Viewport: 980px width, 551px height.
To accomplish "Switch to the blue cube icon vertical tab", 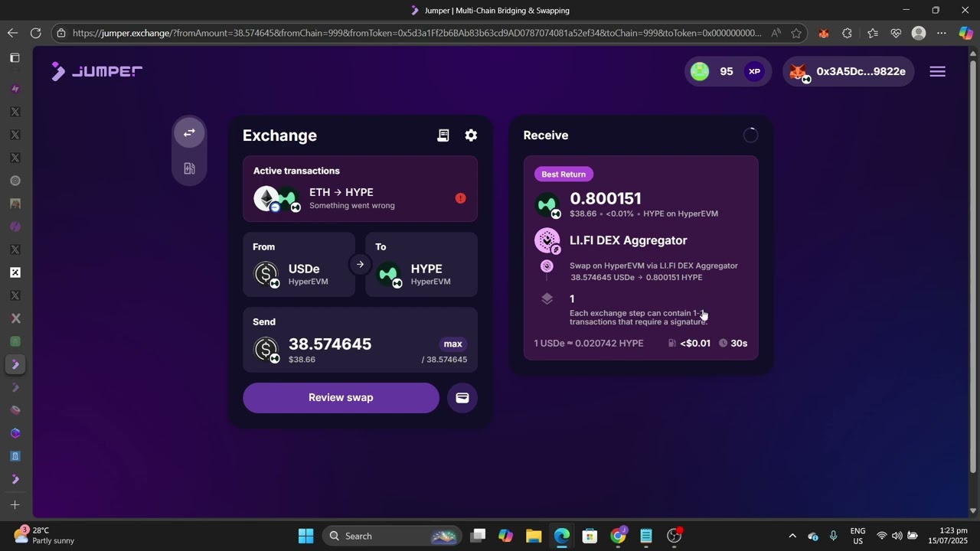I will point(15,433).
